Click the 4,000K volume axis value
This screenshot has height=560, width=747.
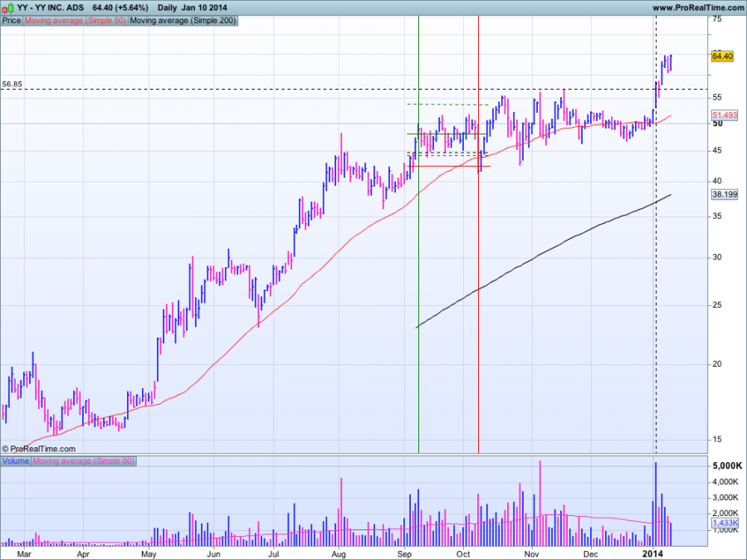tap(725, 482)
